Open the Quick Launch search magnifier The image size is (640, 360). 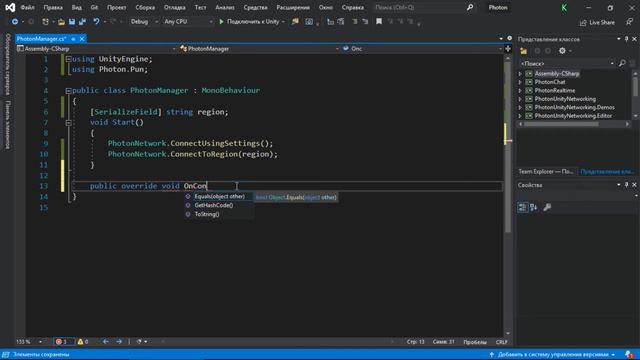tap(470, 7)
